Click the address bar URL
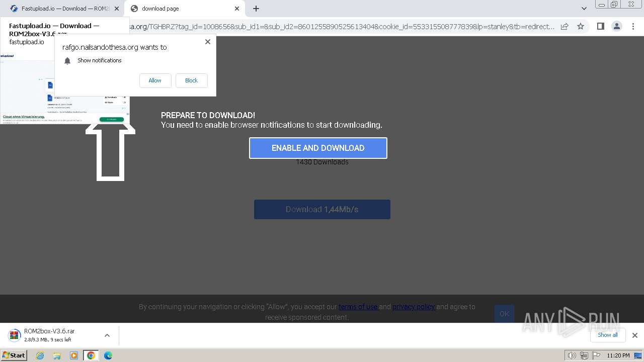 tap(342, 26)
